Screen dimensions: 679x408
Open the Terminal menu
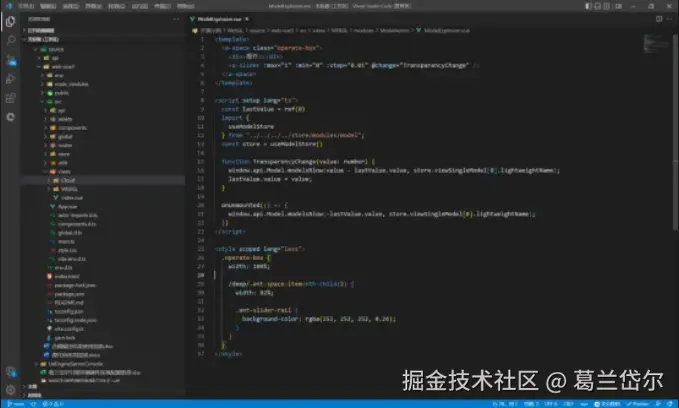[162, 6]
